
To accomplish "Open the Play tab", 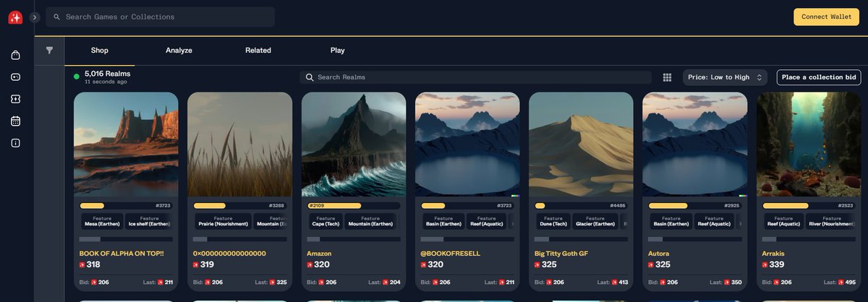I will pyautogui.click(x=338, y=51).
